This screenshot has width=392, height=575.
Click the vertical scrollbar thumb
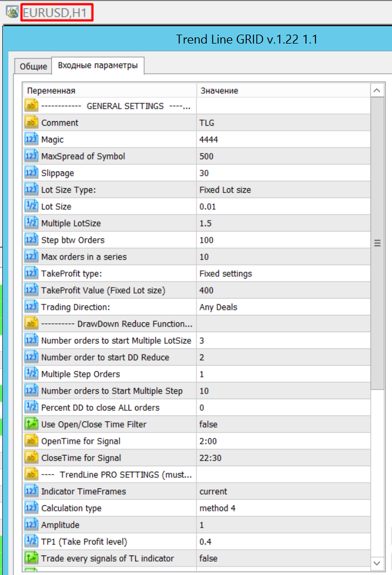(x=377, y=243)
